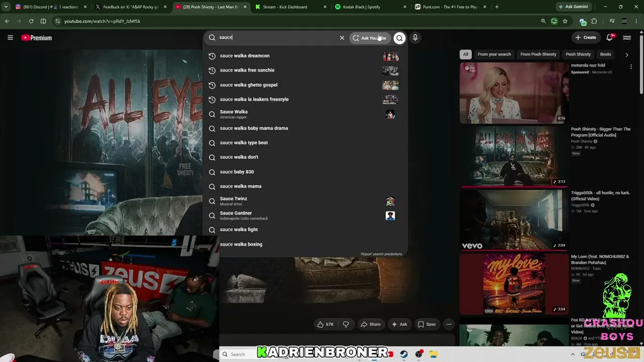Image resolution: width=644 pixels, height=362 pixels.
Task: Select suggestion 'sauce walka free sanchie'
Action: click(x=304, y=70)
